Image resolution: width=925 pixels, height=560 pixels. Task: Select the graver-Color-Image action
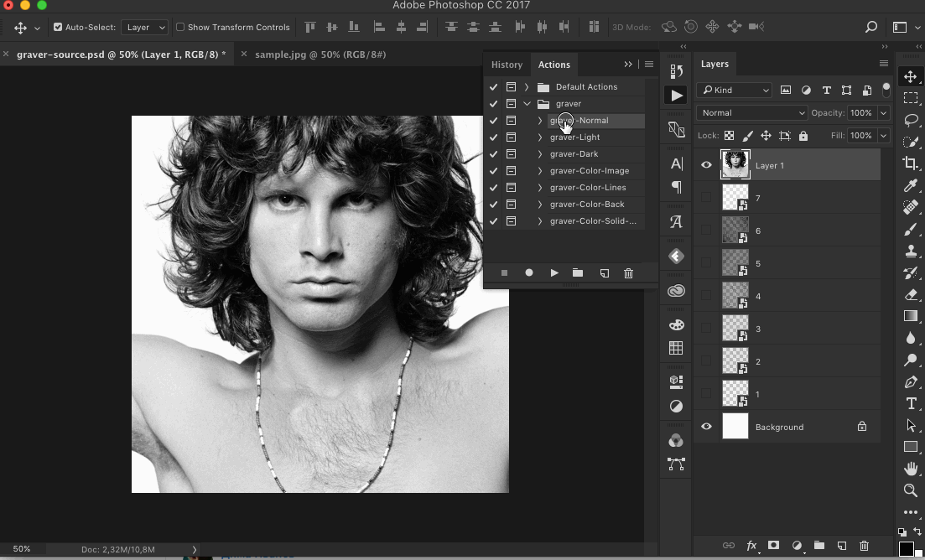tap(590, 170)
